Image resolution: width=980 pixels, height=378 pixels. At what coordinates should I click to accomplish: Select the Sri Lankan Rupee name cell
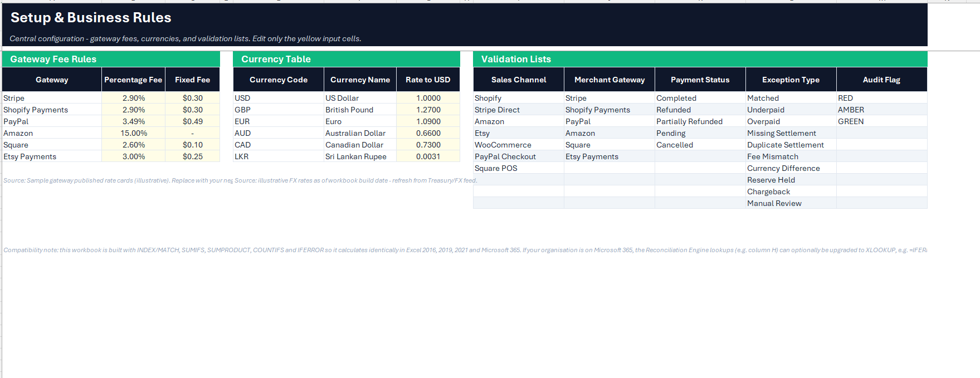360,156
